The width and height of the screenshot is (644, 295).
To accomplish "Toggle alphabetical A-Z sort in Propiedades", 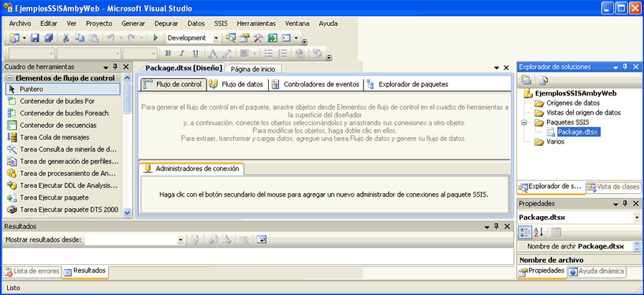I will click(x=539, y=233).
